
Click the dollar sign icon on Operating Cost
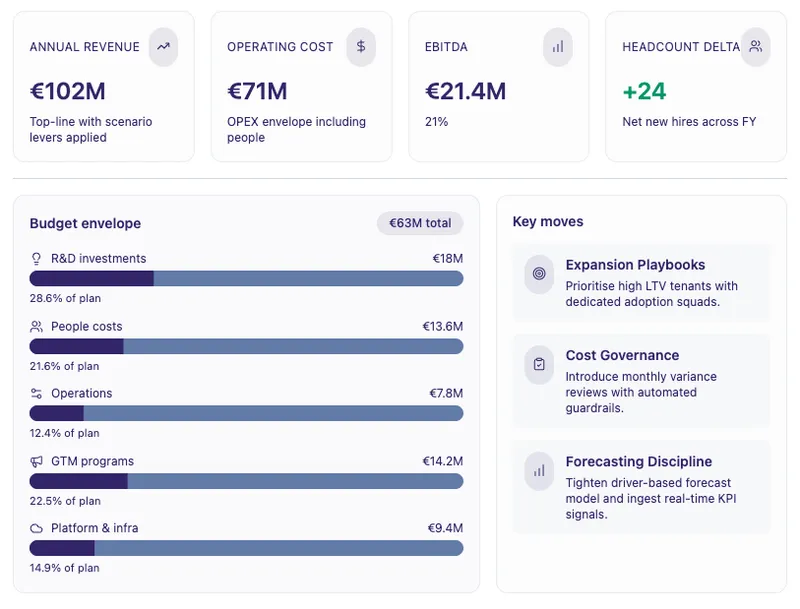(x=361, y=47)
